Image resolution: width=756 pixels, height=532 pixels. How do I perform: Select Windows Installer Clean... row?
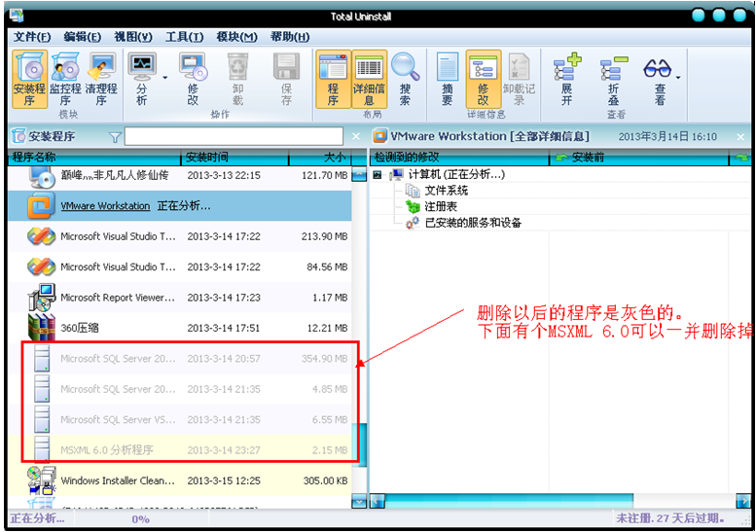pyautogui.click(x=179, y=480)
